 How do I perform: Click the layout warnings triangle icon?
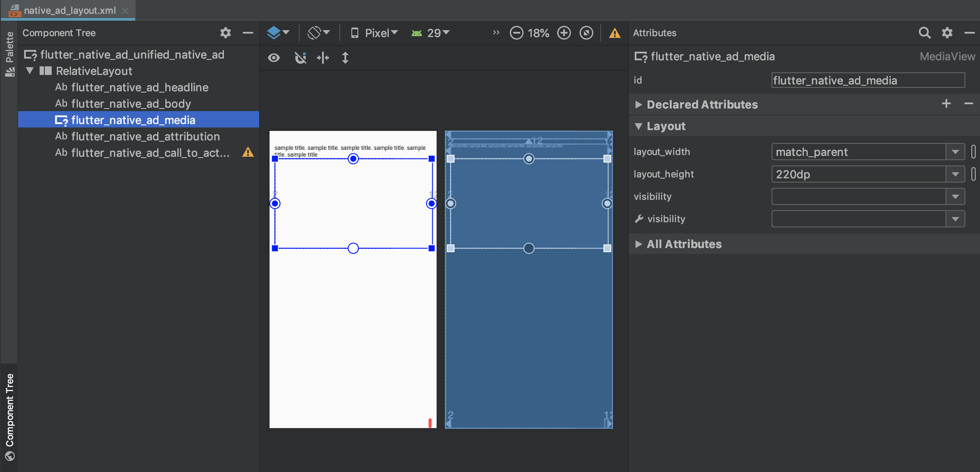tap(614, 33)
